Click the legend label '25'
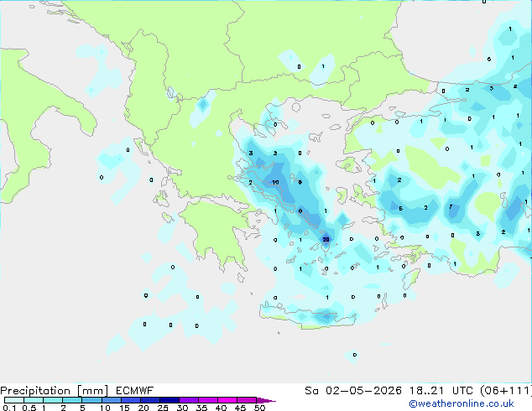This screenshot has height=411, width=532. coord(163,408)
